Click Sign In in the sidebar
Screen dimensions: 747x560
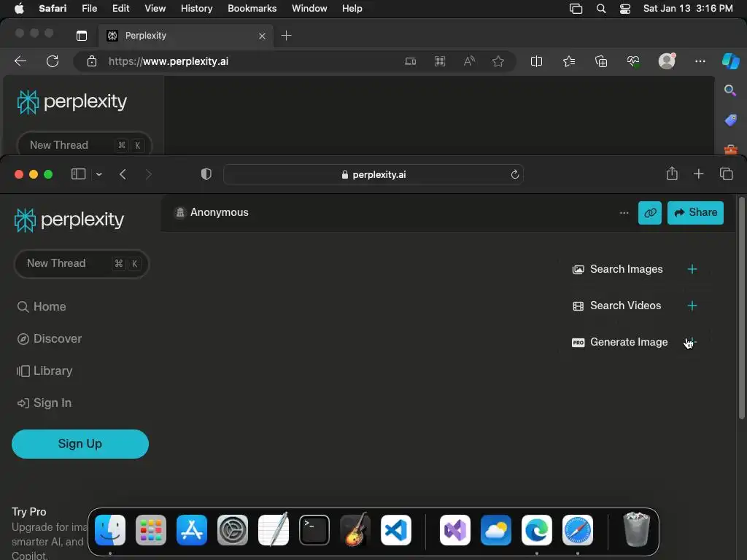[x=44, y=402]
